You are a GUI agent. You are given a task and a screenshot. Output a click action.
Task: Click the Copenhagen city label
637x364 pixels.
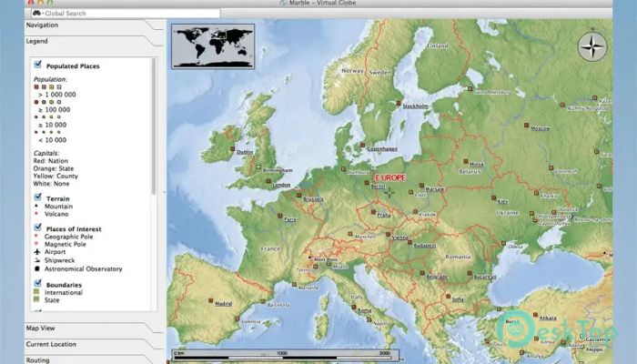tap(382, 149)
